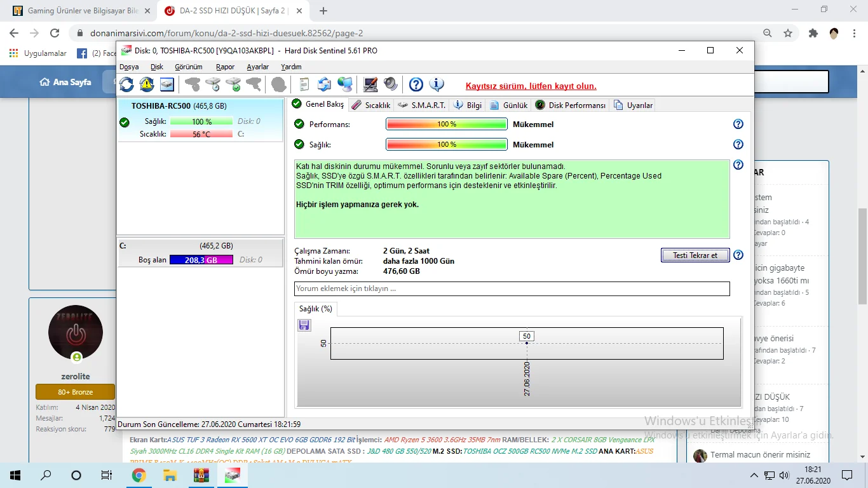Select the Sağlık (%) graph tab

316,309
